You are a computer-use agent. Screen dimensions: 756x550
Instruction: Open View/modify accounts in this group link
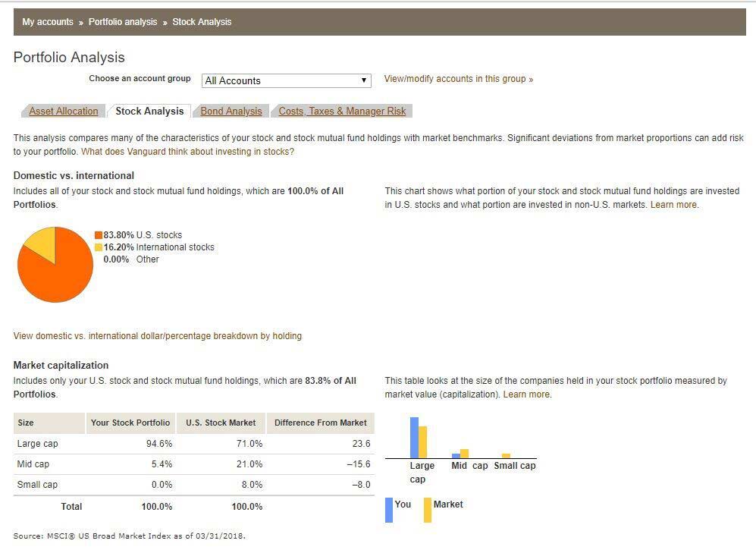[x=458, y=79]
